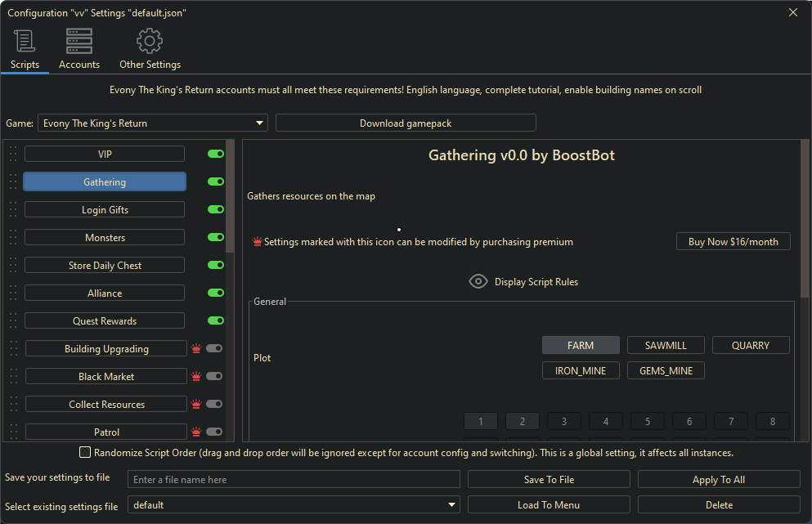Disable the Quest Rewards toggle

[215, 320]
